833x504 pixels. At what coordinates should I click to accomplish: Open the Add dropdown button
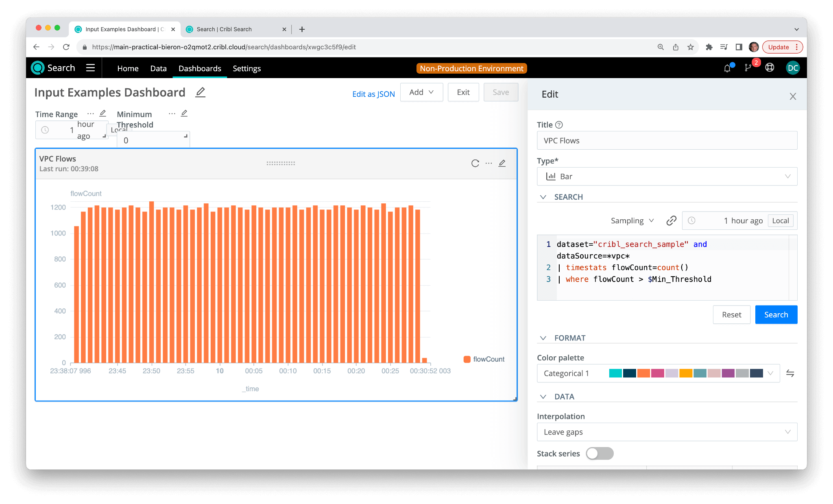click(x=421, y=92)
